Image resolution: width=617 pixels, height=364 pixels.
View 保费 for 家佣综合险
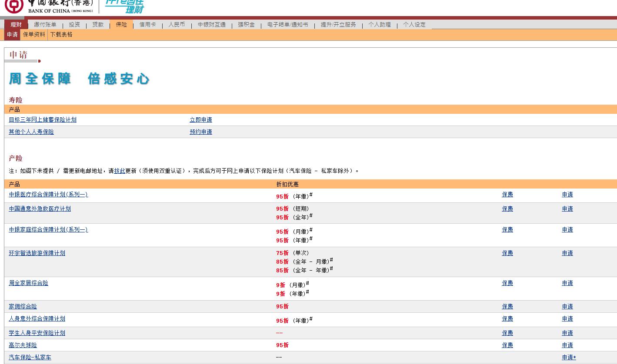[x=507, y=307]
